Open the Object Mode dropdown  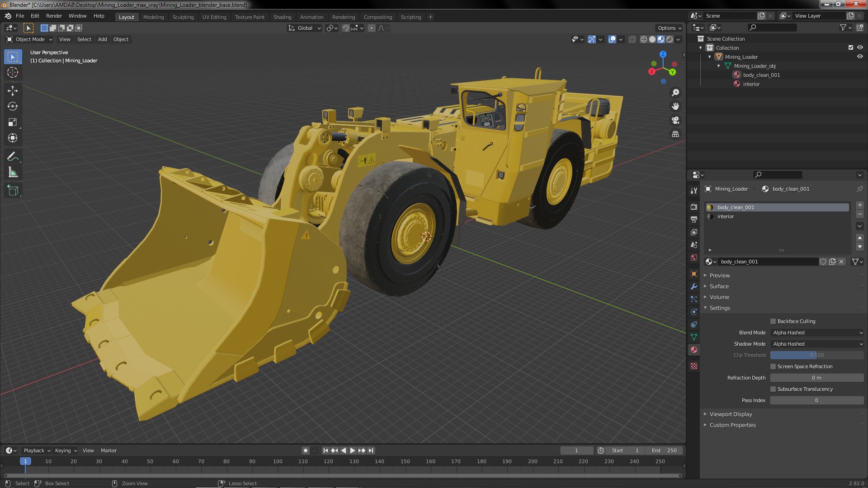pyautogui.click(x=29, y=39)
